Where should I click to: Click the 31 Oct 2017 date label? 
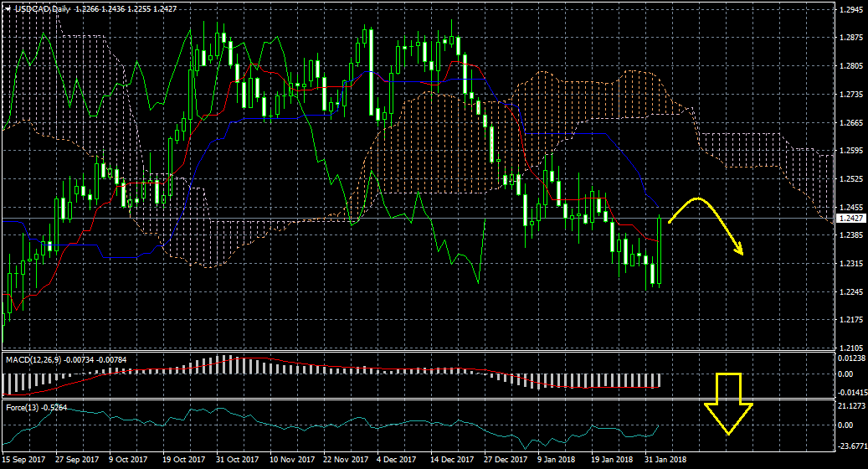237,460
